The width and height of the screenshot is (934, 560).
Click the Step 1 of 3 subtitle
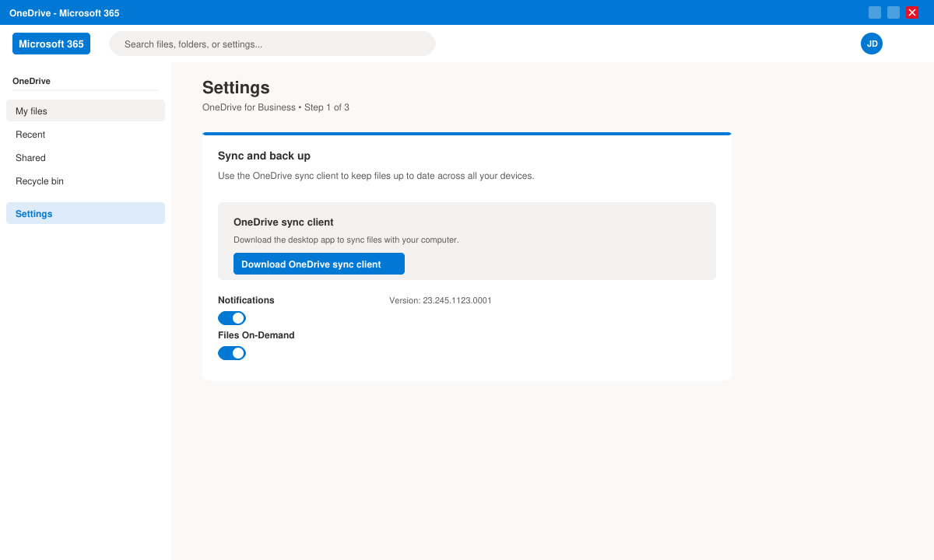pos(276,107)
